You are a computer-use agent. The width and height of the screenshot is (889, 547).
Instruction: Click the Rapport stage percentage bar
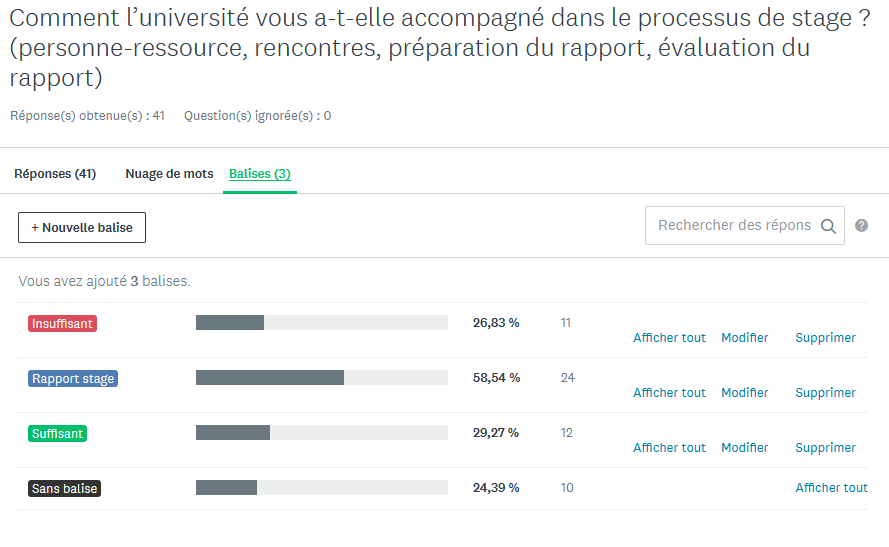[321, 378]
